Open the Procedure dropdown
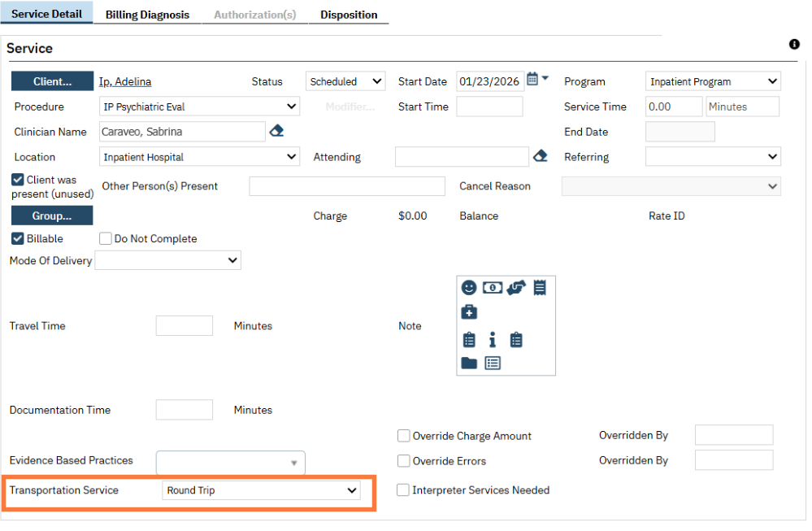The height and width of the screenshot is (531, 812). pyautogui.click(x=199, y=107)
